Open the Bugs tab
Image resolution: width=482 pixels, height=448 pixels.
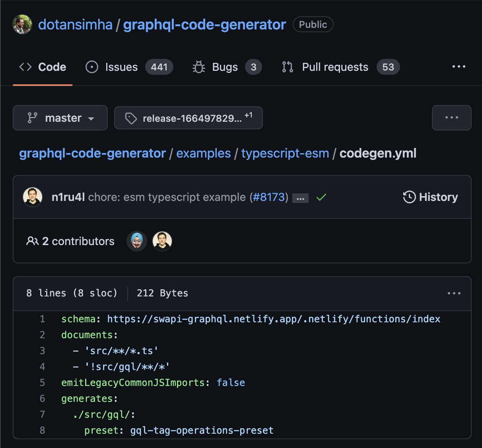[x=227, y=67]
